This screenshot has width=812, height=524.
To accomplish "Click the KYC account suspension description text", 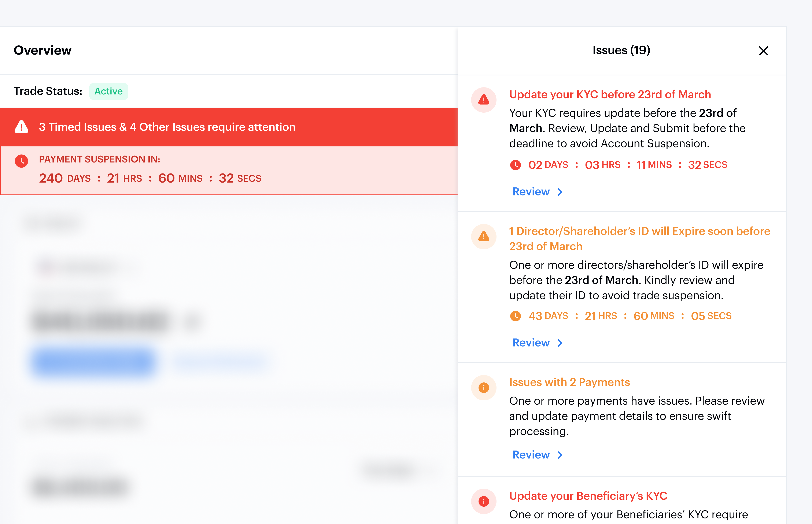I will (x=627, y=128).
